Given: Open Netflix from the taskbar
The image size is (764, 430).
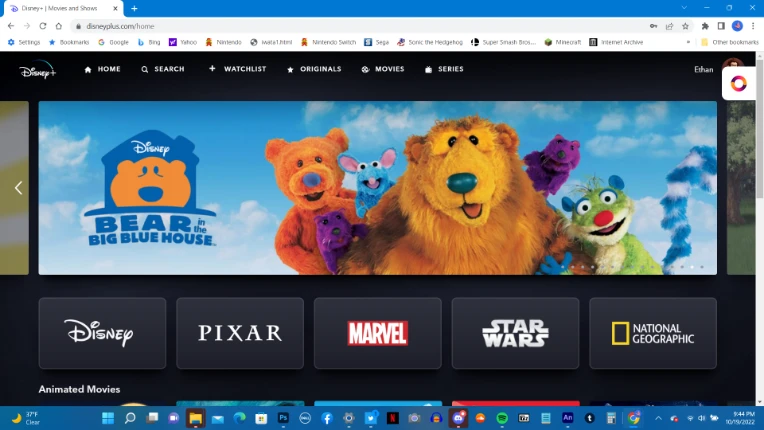Looking at the screenshot, I should click(393, 418).
